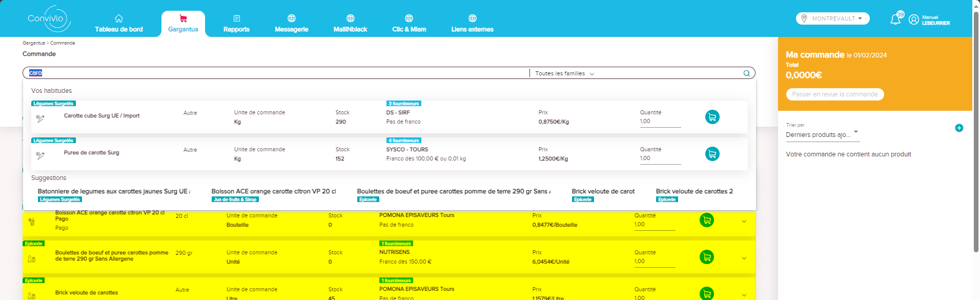Click 'Passer en revue la commande' button

(835, 94)
